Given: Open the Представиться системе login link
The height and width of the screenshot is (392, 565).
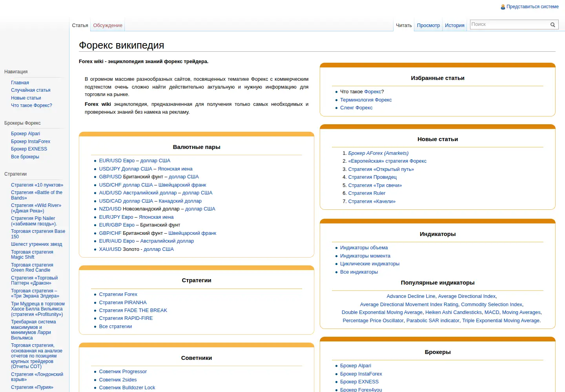Looking at the screenshot, I should coord(532,7).
